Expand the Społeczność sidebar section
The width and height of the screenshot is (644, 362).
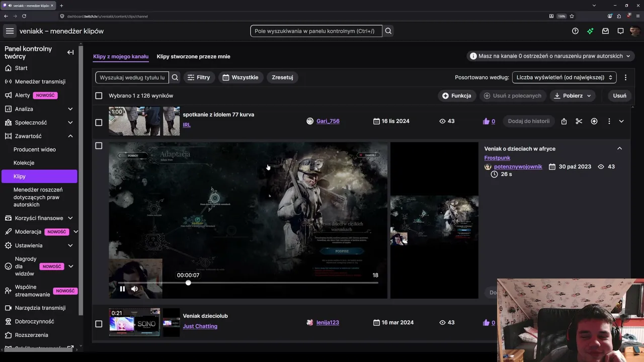(x=70, y=123)
